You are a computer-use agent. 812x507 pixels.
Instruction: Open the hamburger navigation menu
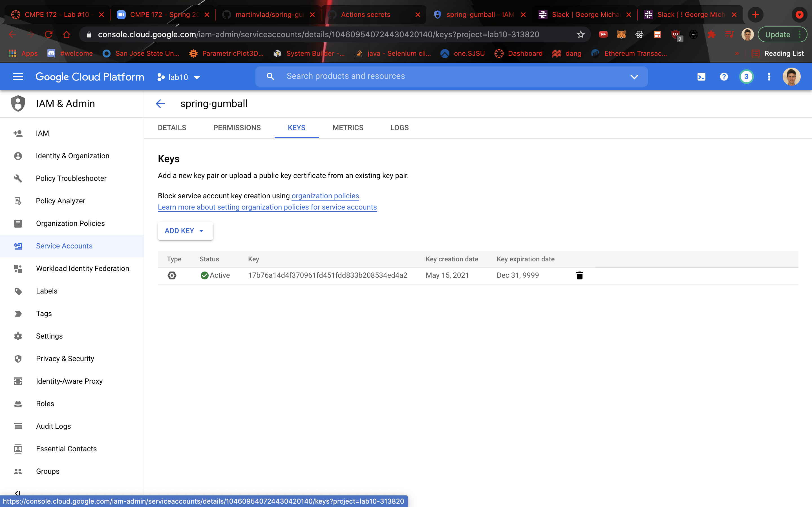tap(18, 77)
